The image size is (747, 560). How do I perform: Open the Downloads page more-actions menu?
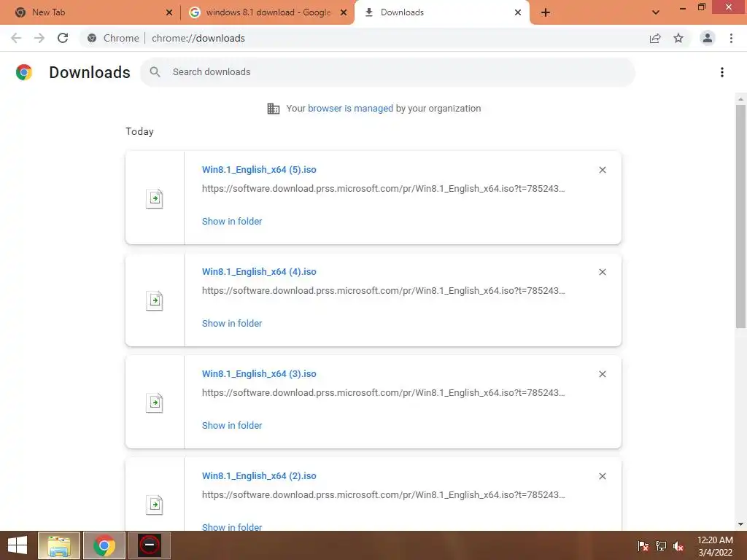[722, 72]
